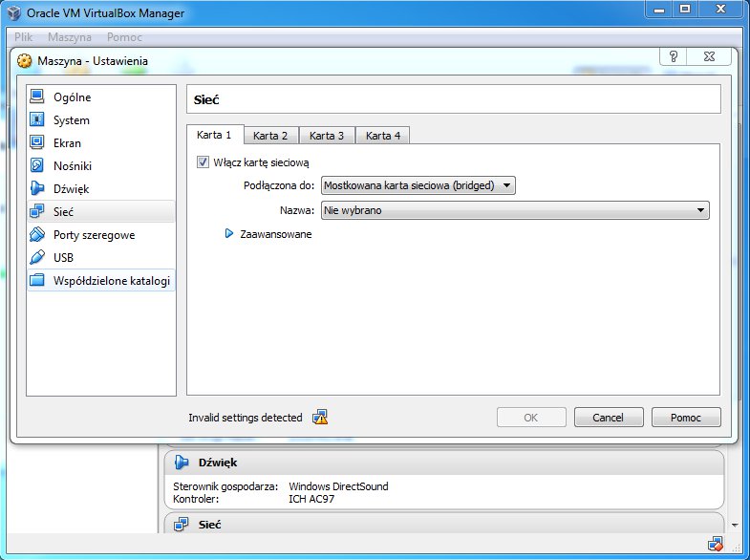
Task: Open the Podłączona do dropdown
Action: pos(418,185)
